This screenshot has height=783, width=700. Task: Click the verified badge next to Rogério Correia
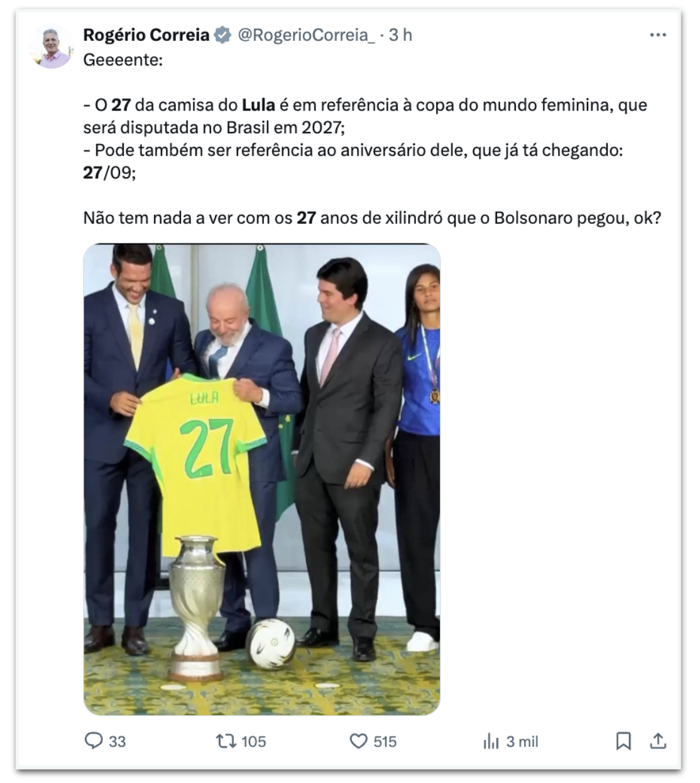click(x=222, y=35)
